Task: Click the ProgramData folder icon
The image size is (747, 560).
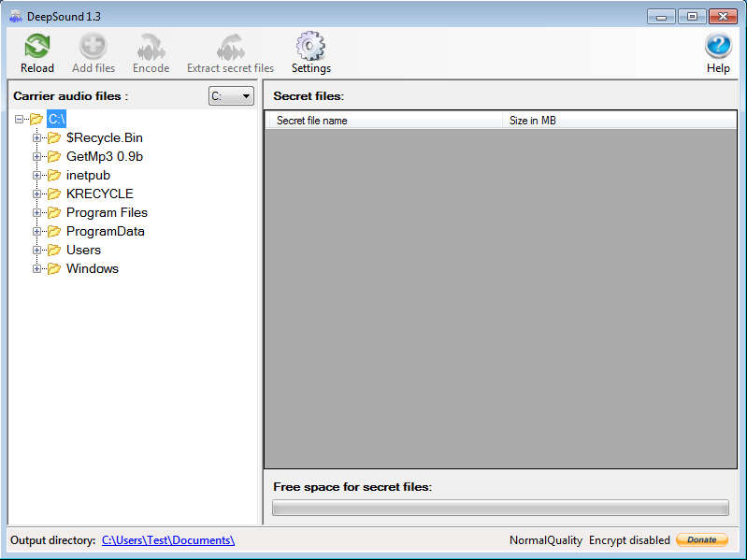Action: point(54,231)
